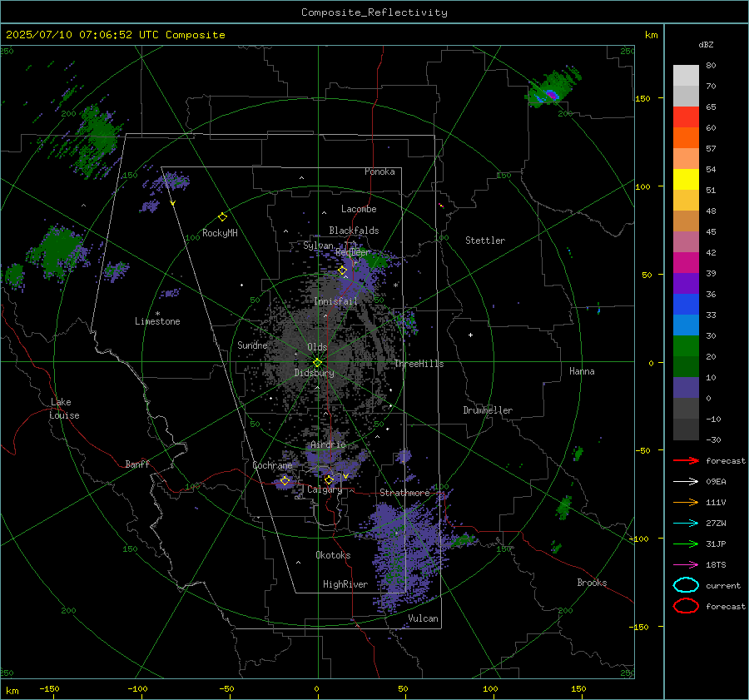Viewport: 749px width, 700px height.
Task: Click the Didsbury city label
Action: point(315,373)
